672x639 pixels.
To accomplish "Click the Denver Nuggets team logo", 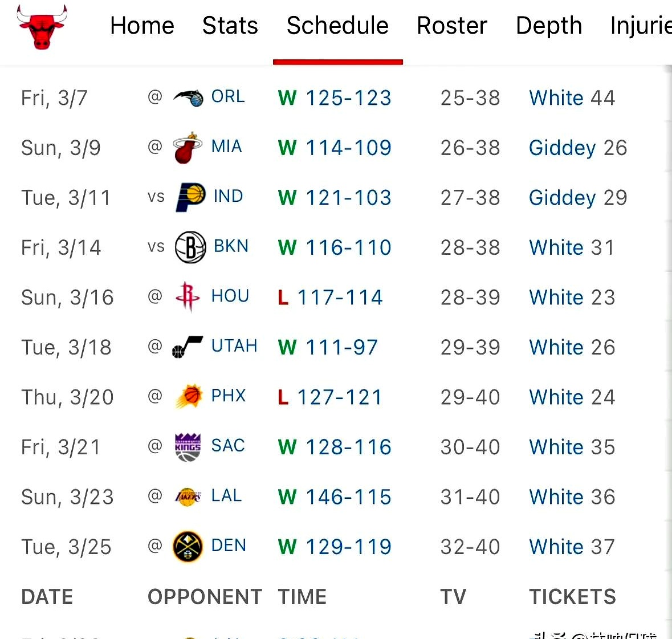I will pyautogui.click(x=188, y=547).
